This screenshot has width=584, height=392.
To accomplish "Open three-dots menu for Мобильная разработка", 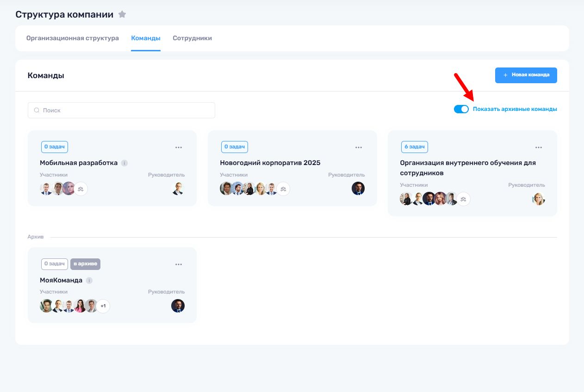I will click(179, 147).
